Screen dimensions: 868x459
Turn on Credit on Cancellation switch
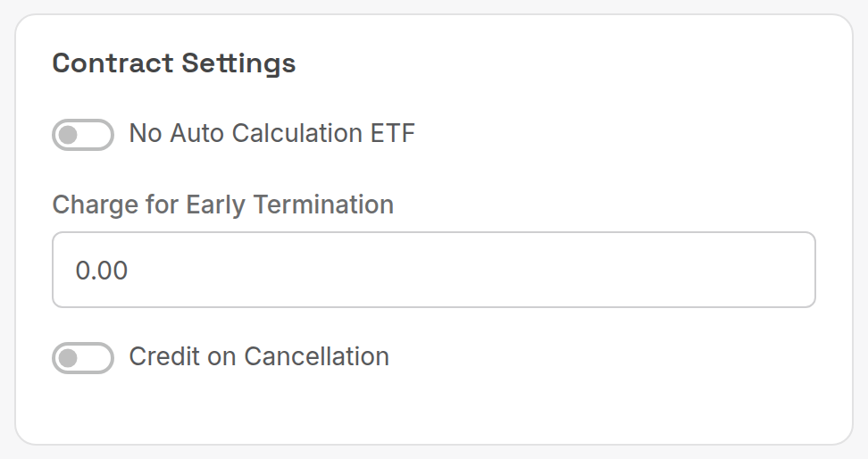[83, 358]
